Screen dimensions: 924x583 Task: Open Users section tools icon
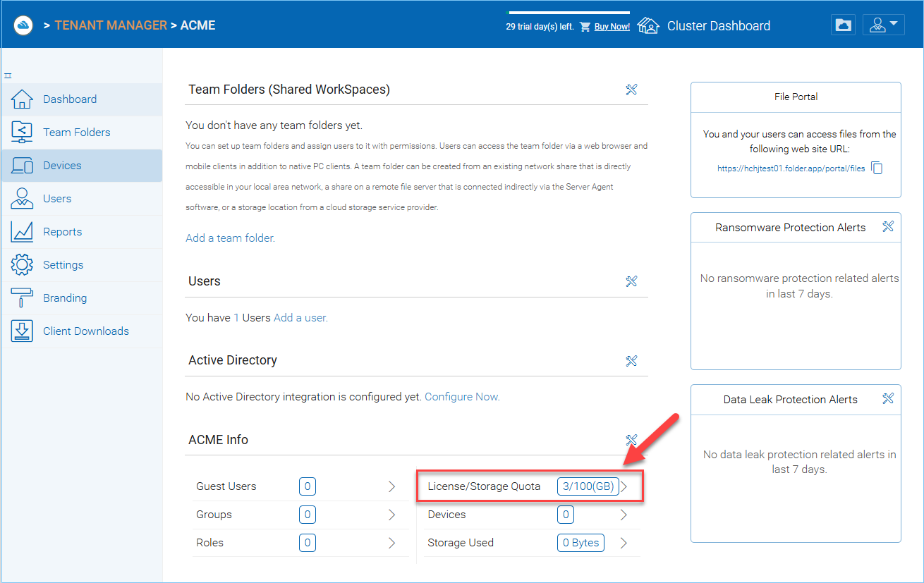(631, 281)
